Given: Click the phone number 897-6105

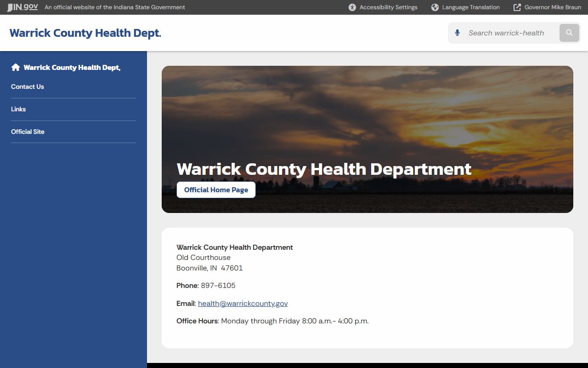Looking at the screenshot, I should 218,286.
